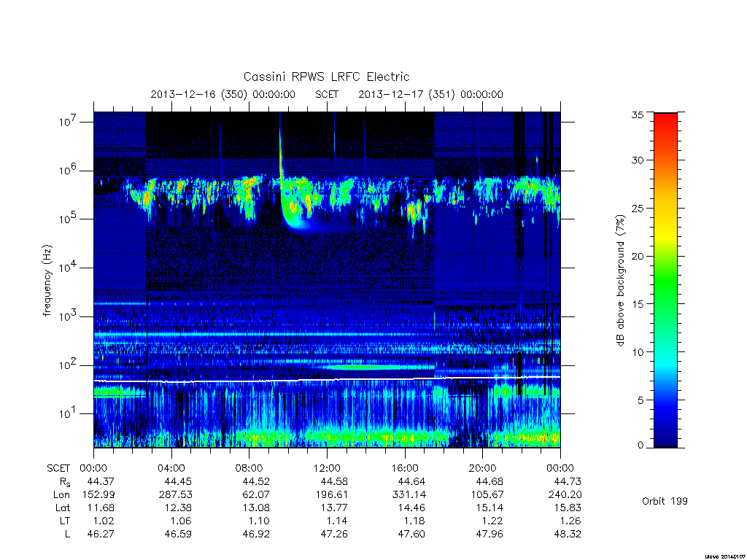Click Lon value 287.53
The width and height of the screenshot is (747, 560).
click(175, 495)
